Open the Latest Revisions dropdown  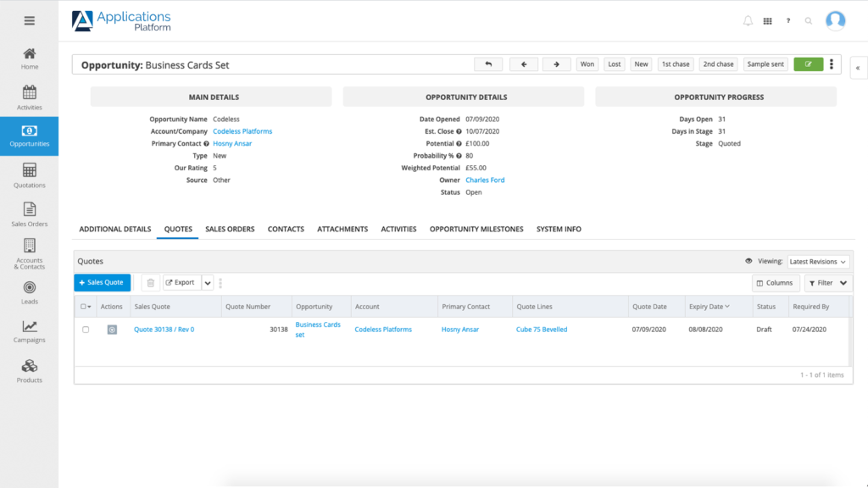tap(816, 261)
